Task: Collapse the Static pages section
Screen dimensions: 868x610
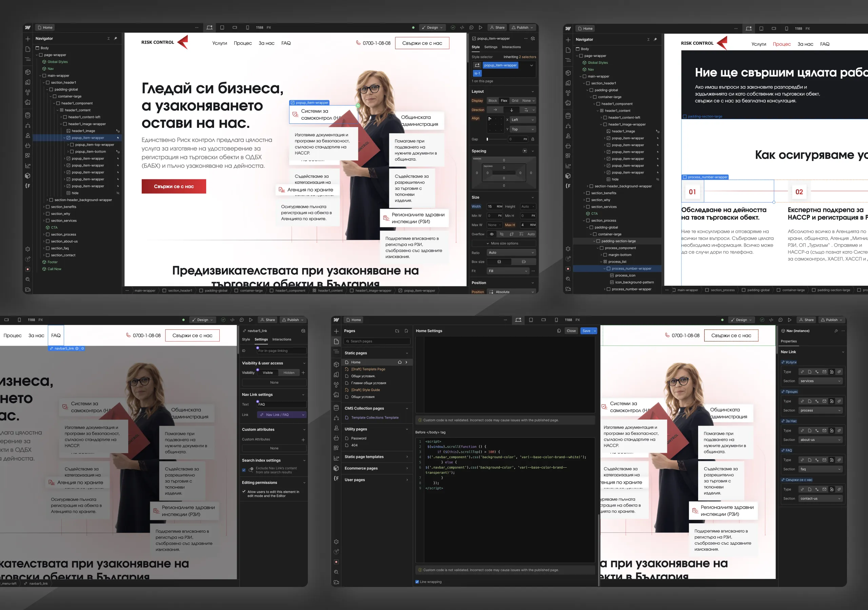Action: pyautogui.click(x=407, y=353)
